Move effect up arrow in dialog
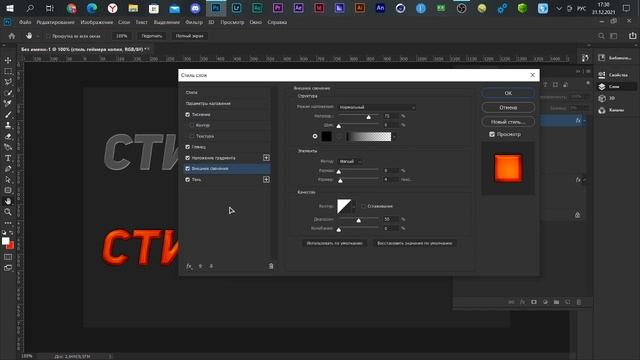This screenshot has height=360, width=640. coord(200,266)
